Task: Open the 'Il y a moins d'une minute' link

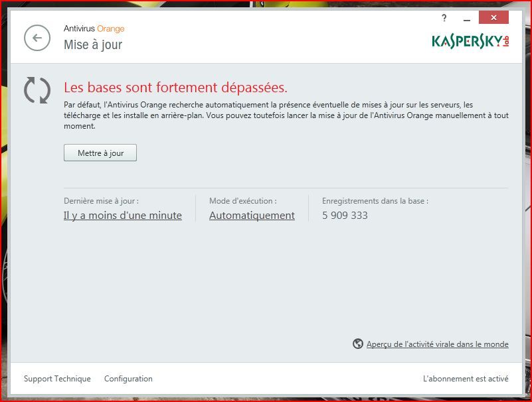Action: pyautogui.click(x=123, y=216)
